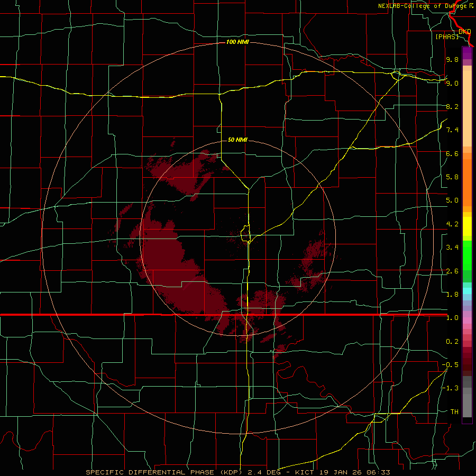Select the '5.8' scale value
The image size is (476, 476).
[452, 177]
